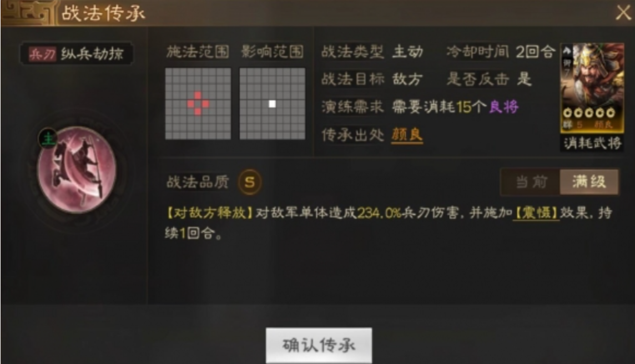Screen dimensions: 635x364
Task: Click the S quality badge
Action: (x=249, y=182)
